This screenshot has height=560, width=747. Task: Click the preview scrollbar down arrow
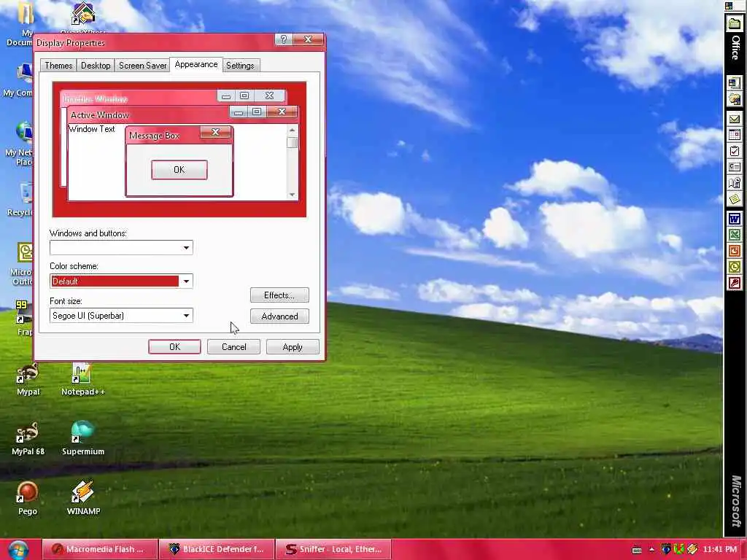(x=292, y=194)
